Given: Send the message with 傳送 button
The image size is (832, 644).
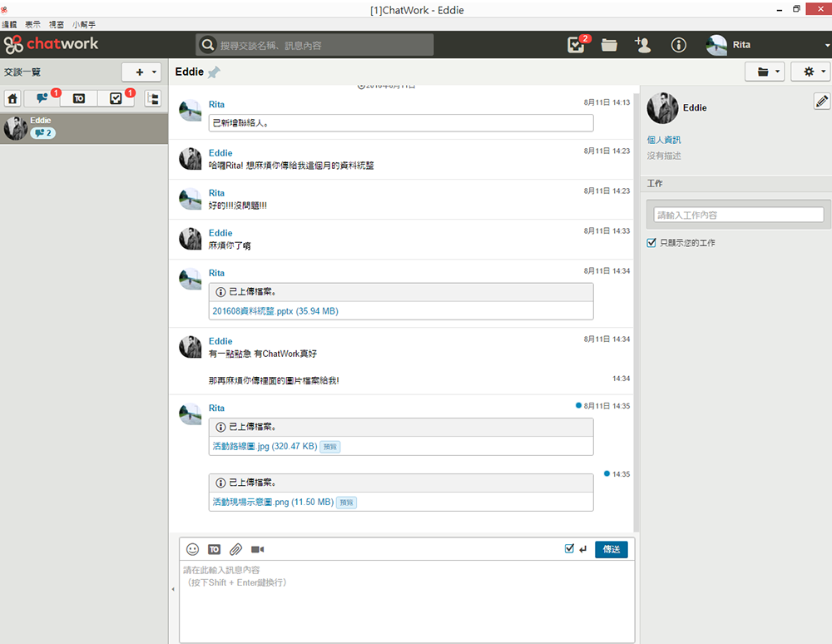Looking at the screenshot, I should (x=612, y=550).
